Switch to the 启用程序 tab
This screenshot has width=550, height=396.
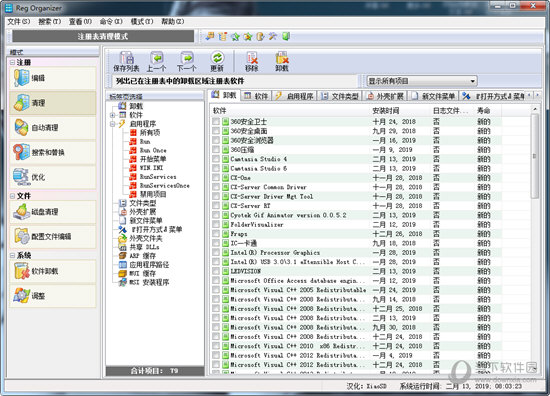pyautogui.click(x=294, y=96)
